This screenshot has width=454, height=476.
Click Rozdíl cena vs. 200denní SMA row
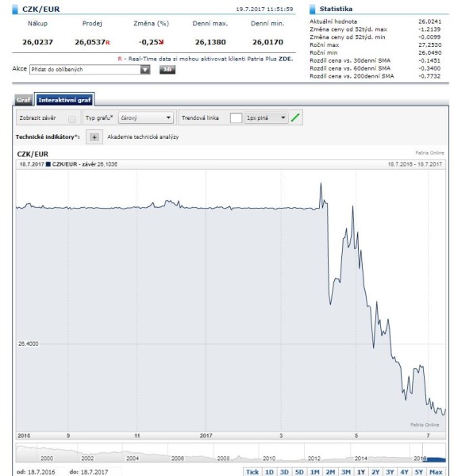[x=375, y=76]
